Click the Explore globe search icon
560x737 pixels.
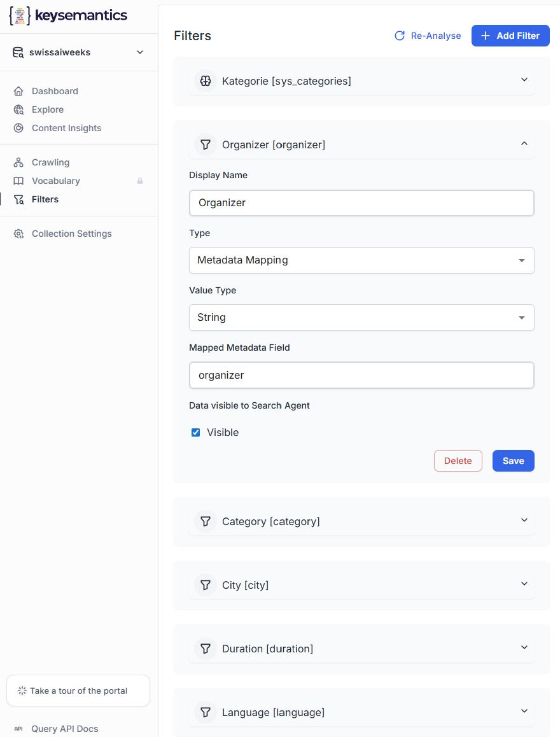tap(18, 109)
